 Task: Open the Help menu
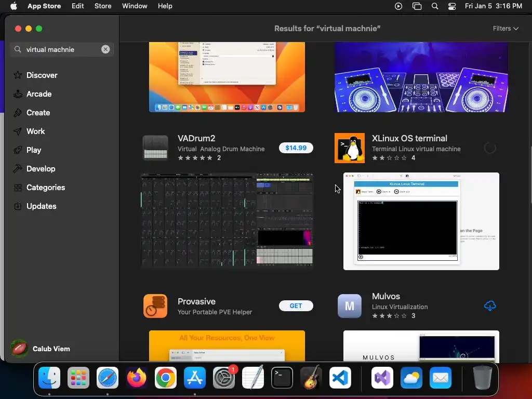[x=165, y=6]
